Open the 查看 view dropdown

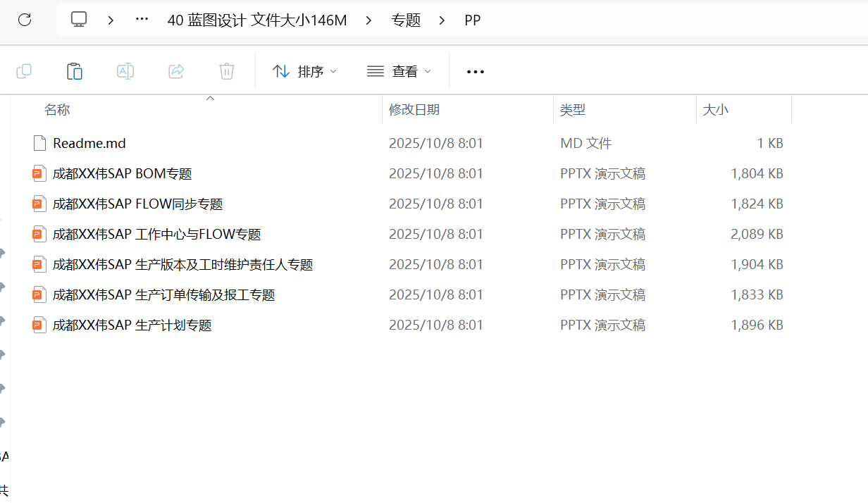399,71
